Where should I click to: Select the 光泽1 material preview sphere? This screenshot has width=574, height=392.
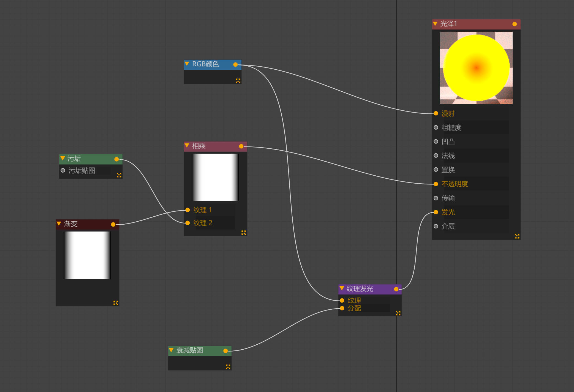pyautogui.click(x=476, y=68)
